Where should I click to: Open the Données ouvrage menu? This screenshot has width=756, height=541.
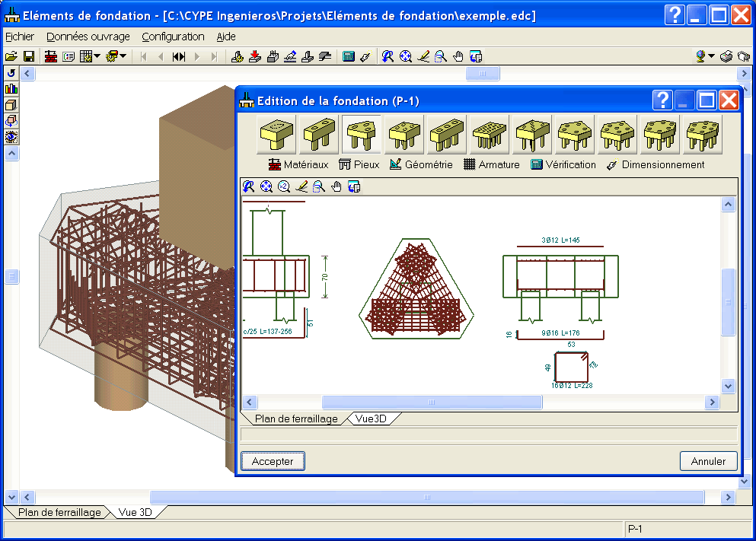[88, 37]
